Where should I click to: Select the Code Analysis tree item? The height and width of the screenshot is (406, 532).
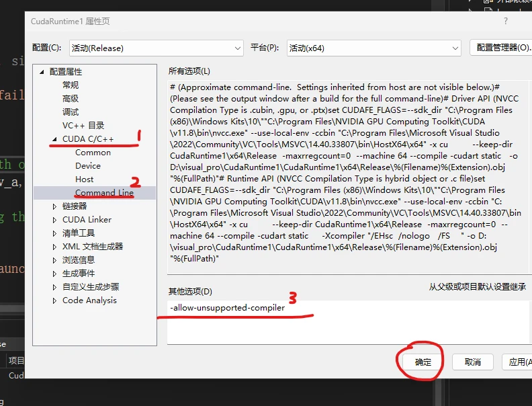click(89, 300)
